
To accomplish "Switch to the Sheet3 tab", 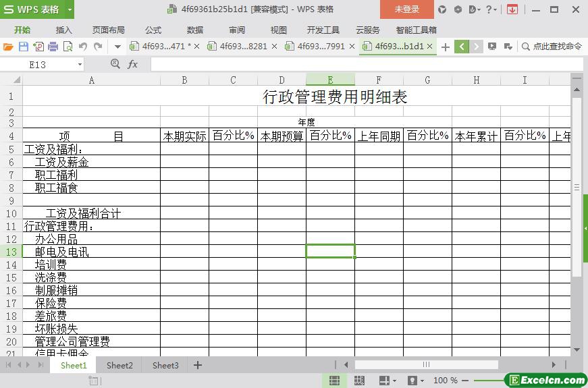I will (165, 365).
